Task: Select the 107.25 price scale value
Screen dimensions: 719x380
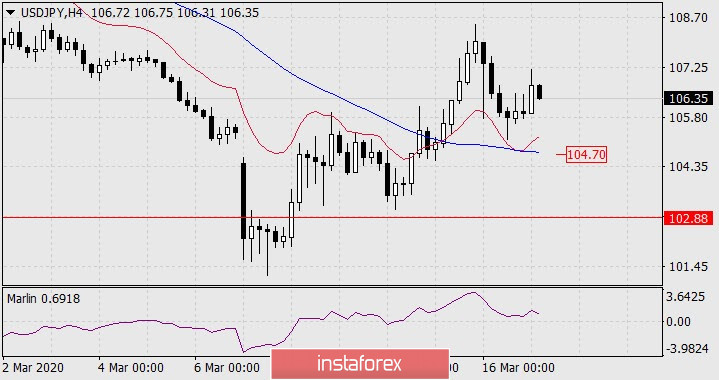Action: pos(688,67)
